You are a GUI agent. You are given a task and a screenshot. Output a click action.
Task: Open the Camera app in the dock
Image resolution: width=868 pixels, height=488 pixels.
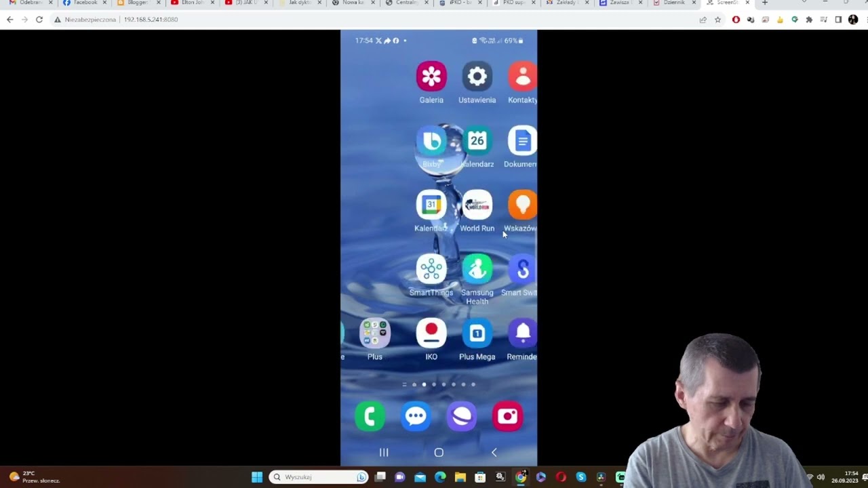click(508, 416)
